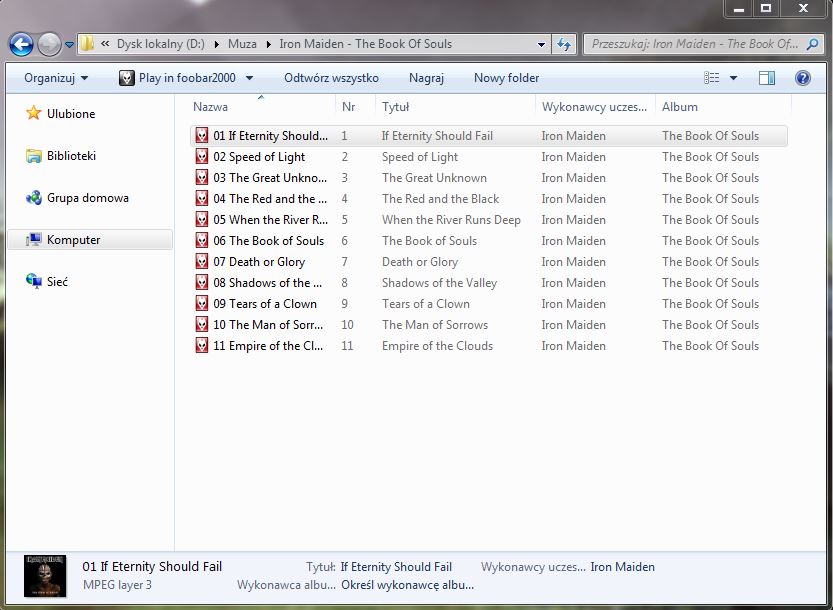Click icon of 09 Tears of a Clown file
The height and width of the screenshot is (610, 833).
coord(202,303)
